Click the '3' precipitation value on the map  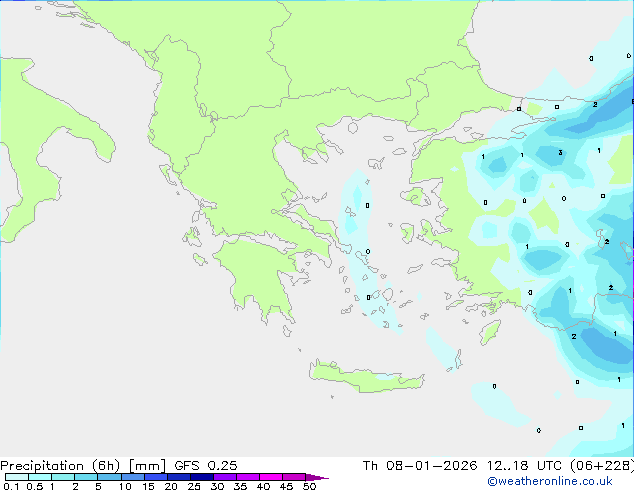point(560,152)
